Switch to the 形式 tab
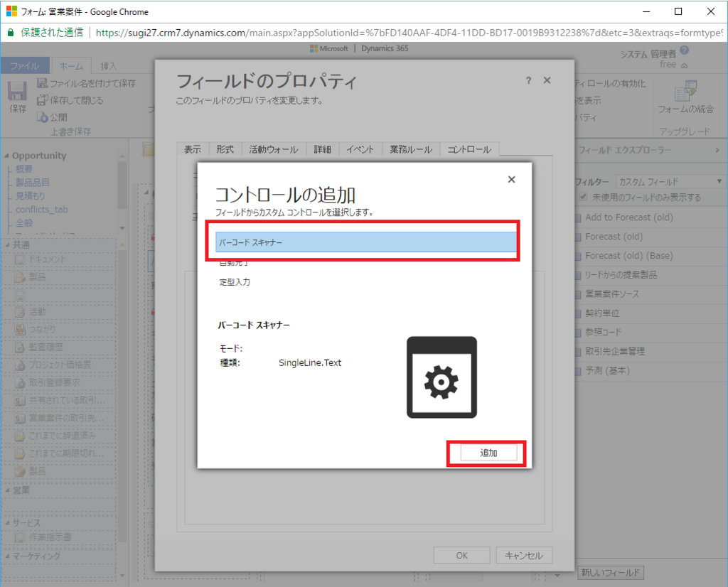728x587 pixels. (225, 149)
